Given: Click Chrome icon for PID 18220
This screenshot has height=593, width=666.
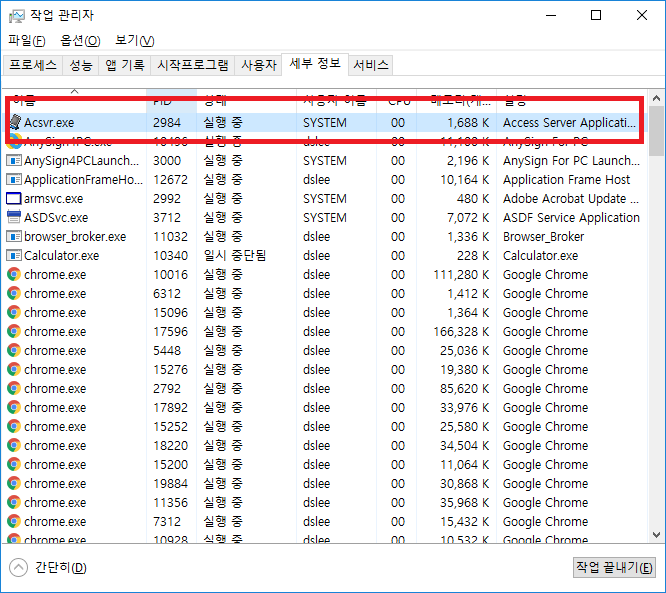Looking at the screenshot, I should click(14, 445).
